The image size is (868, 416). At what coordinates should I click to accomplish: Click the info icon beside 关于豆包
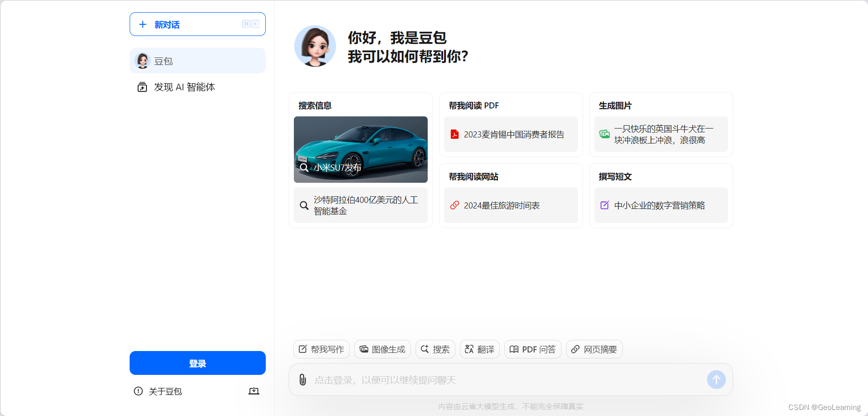click(138, 391)
